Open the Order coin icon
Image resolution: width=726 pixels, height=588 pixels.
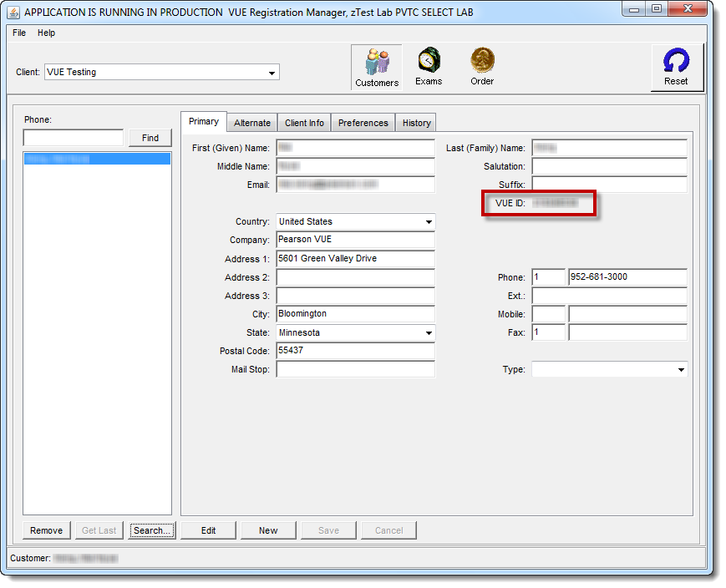click(x=482, y=67)
